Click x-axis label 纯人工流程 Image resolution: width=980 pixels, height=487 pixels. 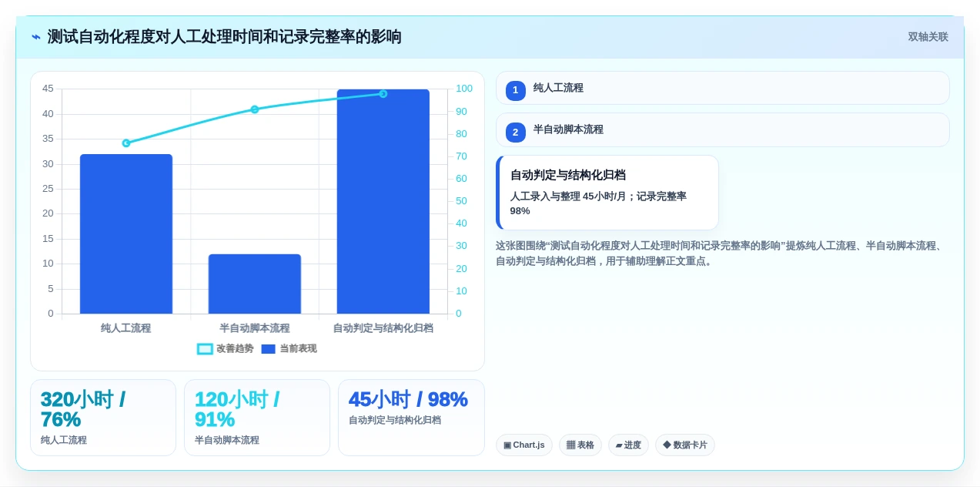[x=126, y=328]
